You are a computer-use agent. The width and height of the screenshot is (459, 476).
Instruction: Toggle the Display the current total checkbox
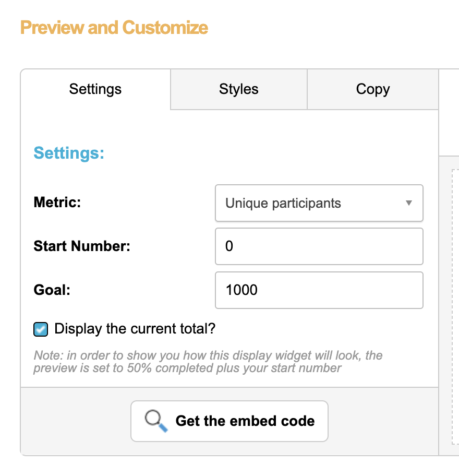tap(41, 329)
